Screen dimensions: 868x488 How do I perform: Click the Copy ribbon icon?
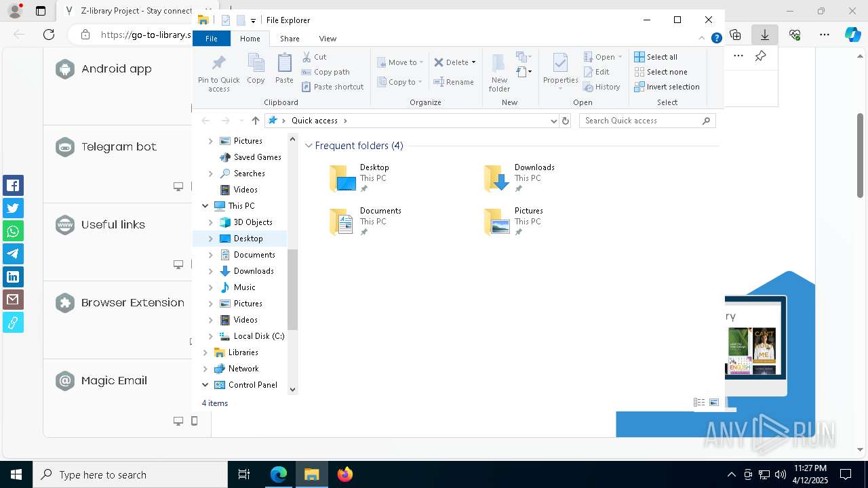256,68
